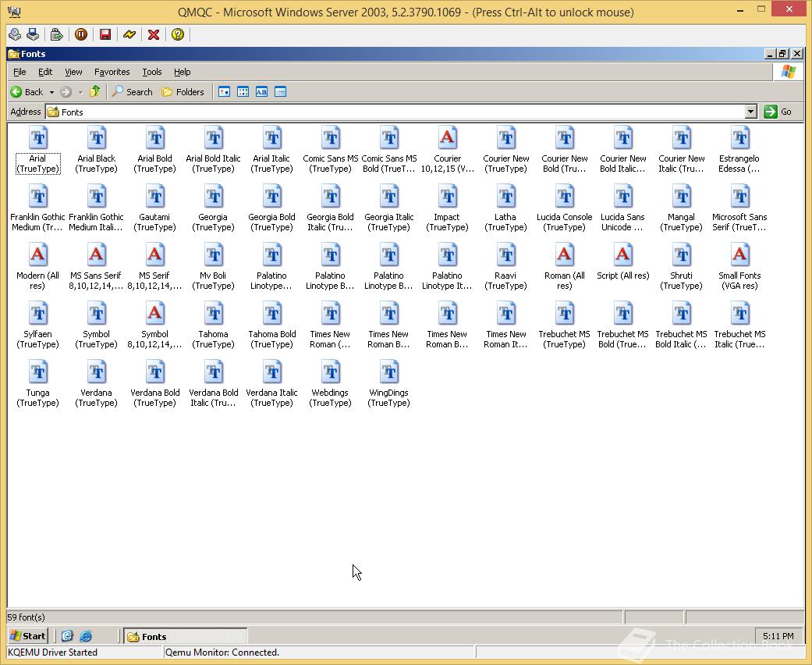This screenshot has width=812, height=665.
Task: Click the Georgia (TrueType) label
Action: [x=214, y=222]
